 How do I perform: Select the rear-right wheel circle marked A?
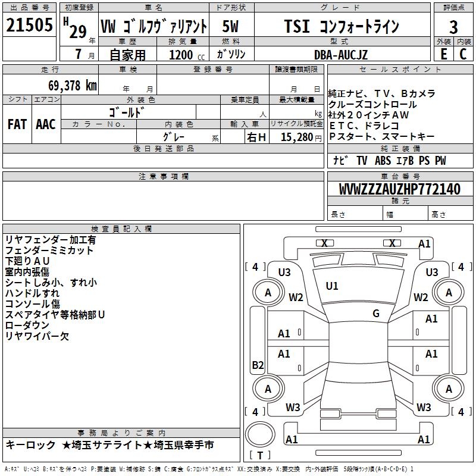449,389
